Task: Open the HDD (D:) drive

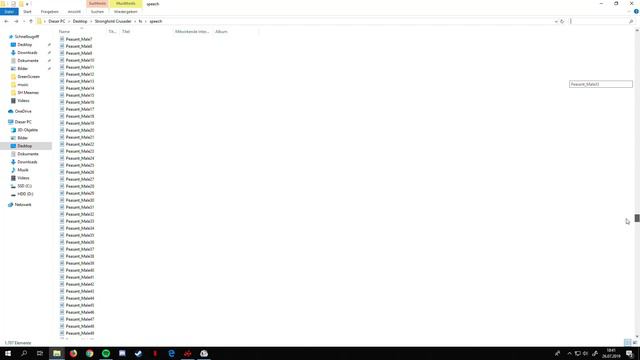Action: 25,194
